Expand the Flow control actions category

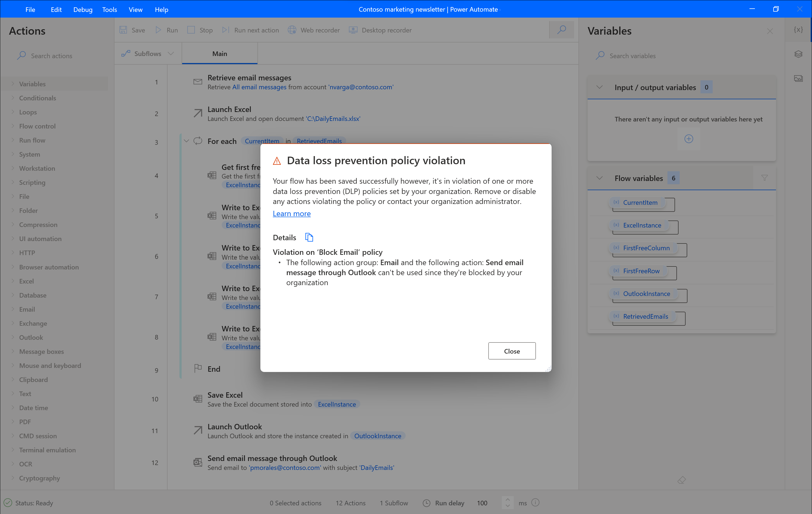coord(38,126)
